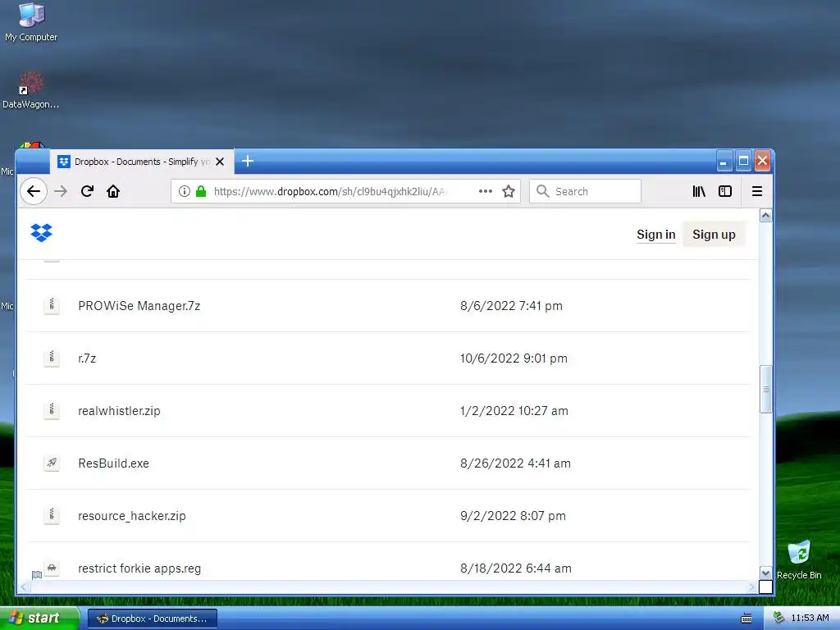Click the archive icon beside r.7z
840x630 pixels.
pyautogui.click(x=52, y=358)
